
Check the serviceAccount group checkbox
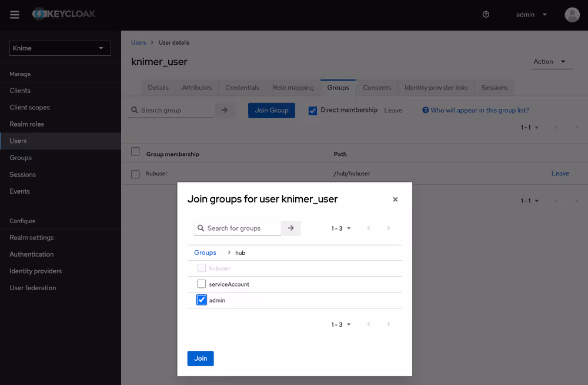click(x=202, y=284)
